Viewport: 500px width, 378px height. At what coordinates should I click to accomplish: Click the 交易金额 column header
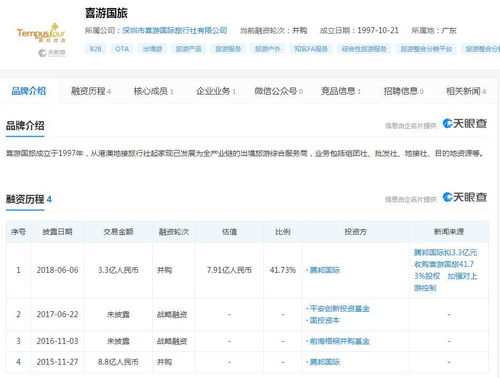(x=118, y=232)
